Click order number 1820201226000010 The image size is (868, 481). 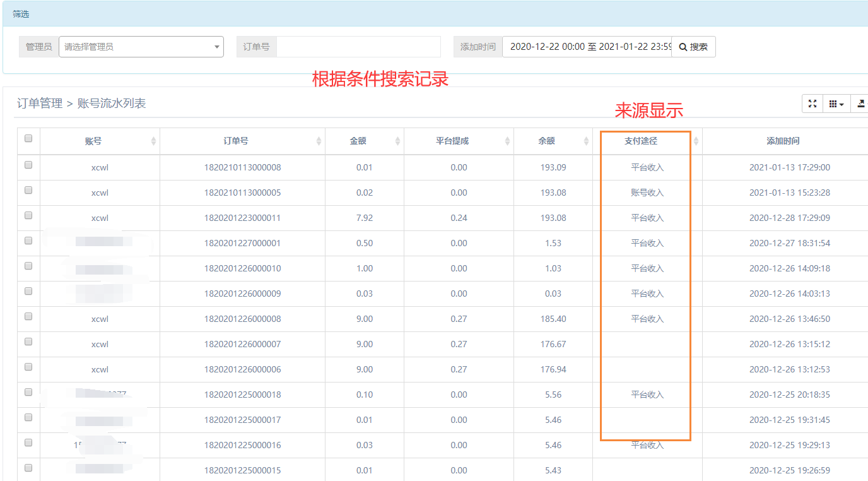click(x=242, y=268)
